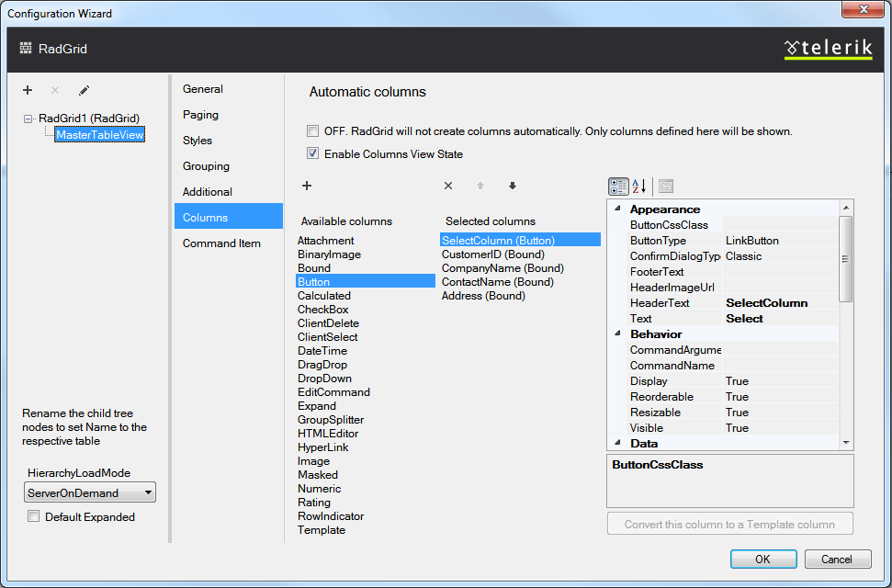Click the X remove selected column icon

(x=448, y=186)
